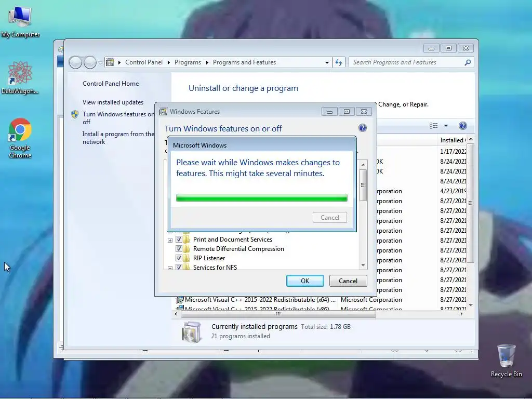The image size is (532, 399).
Task: Open View installed updates link
Action: pos(113,102)
